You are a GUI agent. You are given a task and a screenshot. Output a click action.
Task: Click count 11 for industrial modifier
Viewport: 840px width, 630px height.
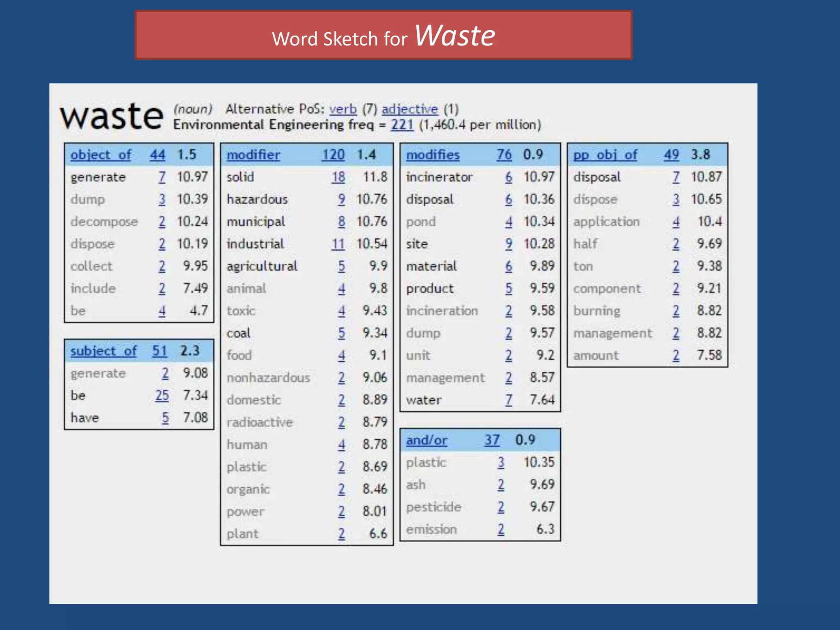tap(338, 244)
